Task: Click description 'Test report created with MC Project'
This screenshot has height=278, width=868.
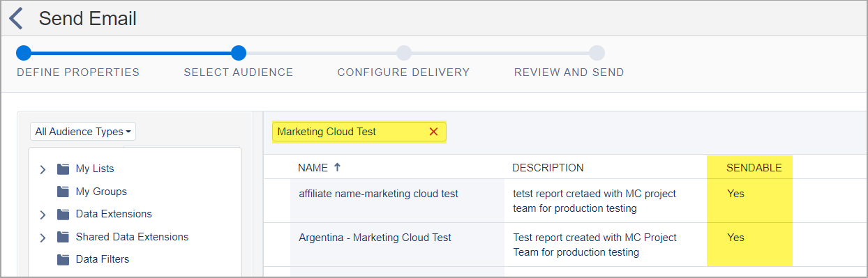Action: coord(594,238)
